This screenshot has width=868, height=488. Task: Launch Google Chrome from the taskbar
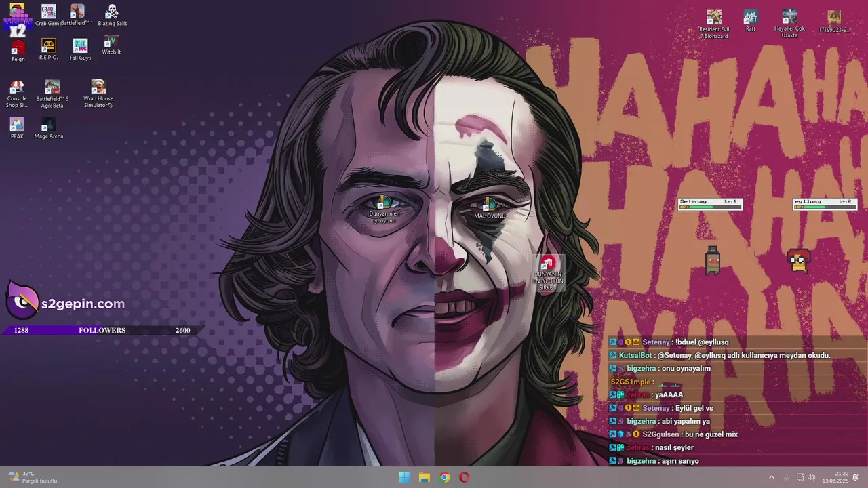click(x=444, y=477)
